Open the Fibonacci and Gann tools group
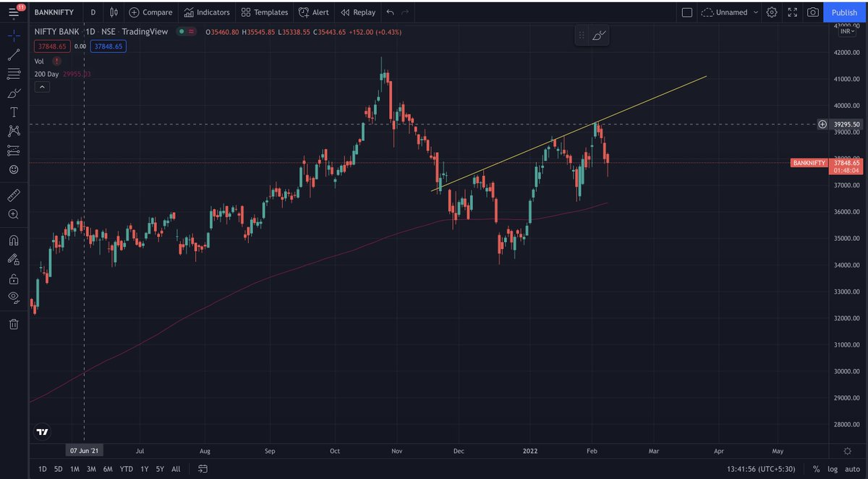The image size is (868, 479). point(14,74)
